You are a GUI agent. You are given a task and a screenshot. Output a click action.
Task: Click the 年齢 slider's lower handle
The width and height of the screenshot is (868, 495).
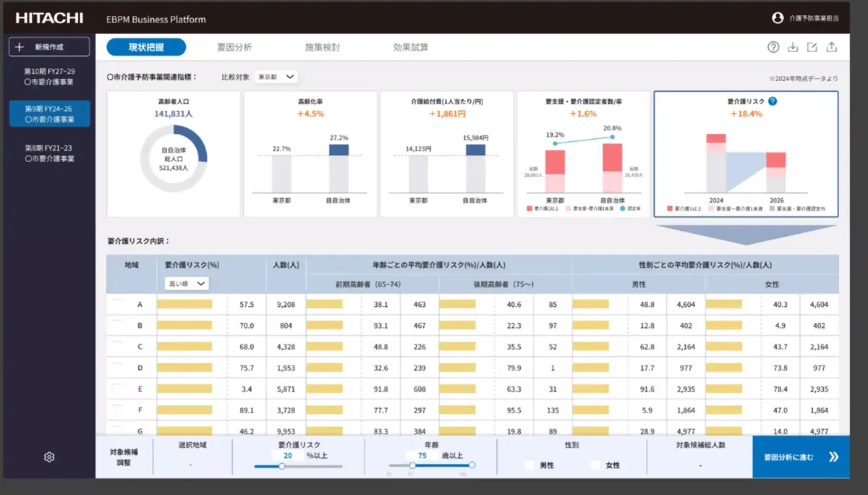pos(412,466)
